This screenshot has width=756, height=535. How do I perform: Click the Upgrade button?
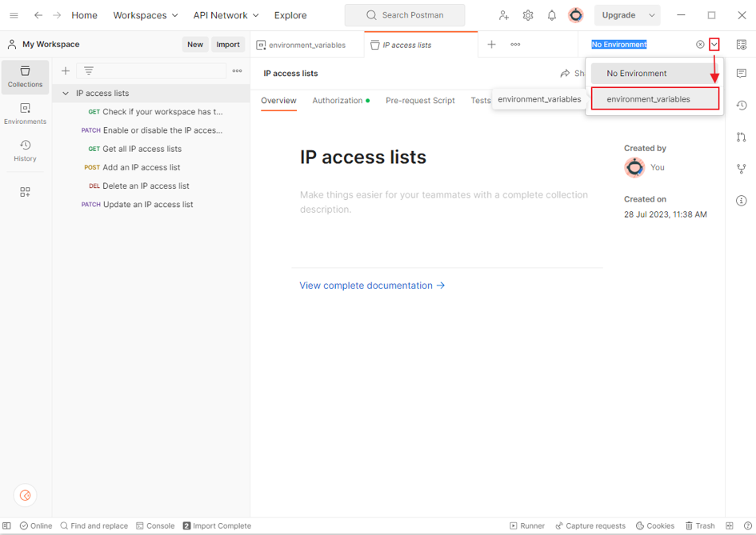click(x=619, y=15)
